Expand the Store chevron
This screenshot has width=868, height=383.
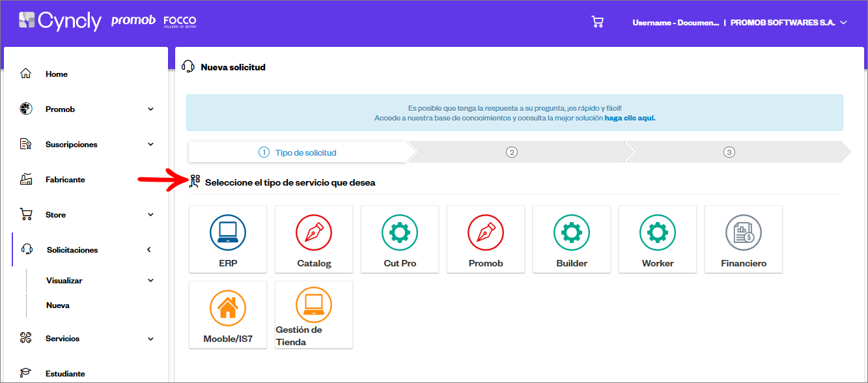[x=150, y=215]
